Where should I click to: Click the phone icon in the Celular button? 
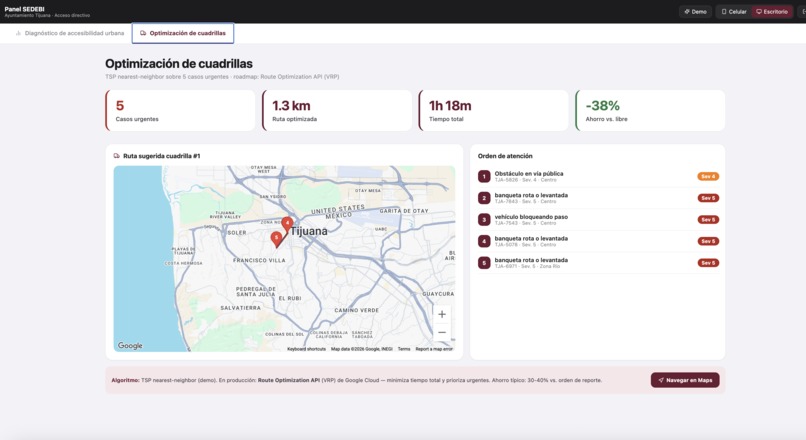pos(724,11)
